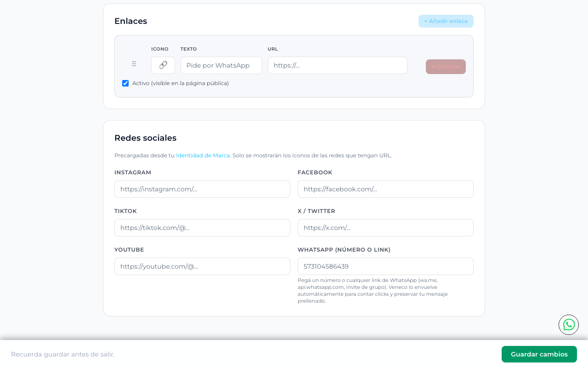Click the X / Twitter URL field
This screenshot has height=368, width=588.
coord(385,228)
